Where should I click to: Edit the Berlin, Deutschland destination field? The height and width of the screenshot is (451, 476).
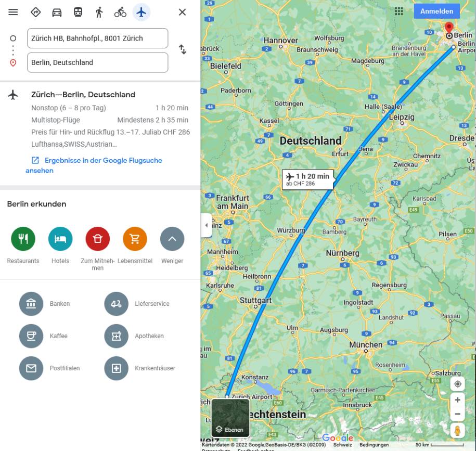point(97,62)
